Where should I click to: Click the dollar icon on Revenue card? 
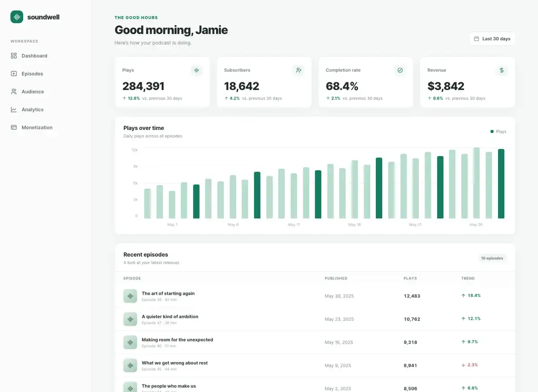coord(502,70)
